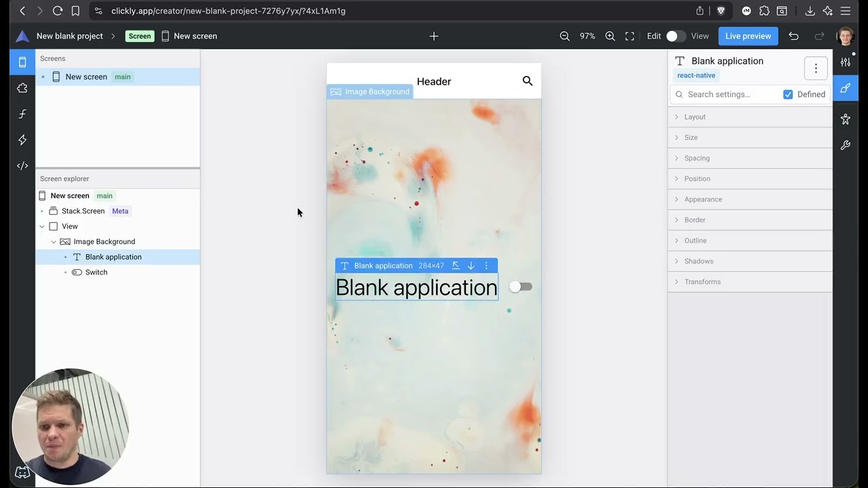This screenshot has width=868, height=488.
Task: Click New screen in the breadcrumb
Action: point(195,36)
